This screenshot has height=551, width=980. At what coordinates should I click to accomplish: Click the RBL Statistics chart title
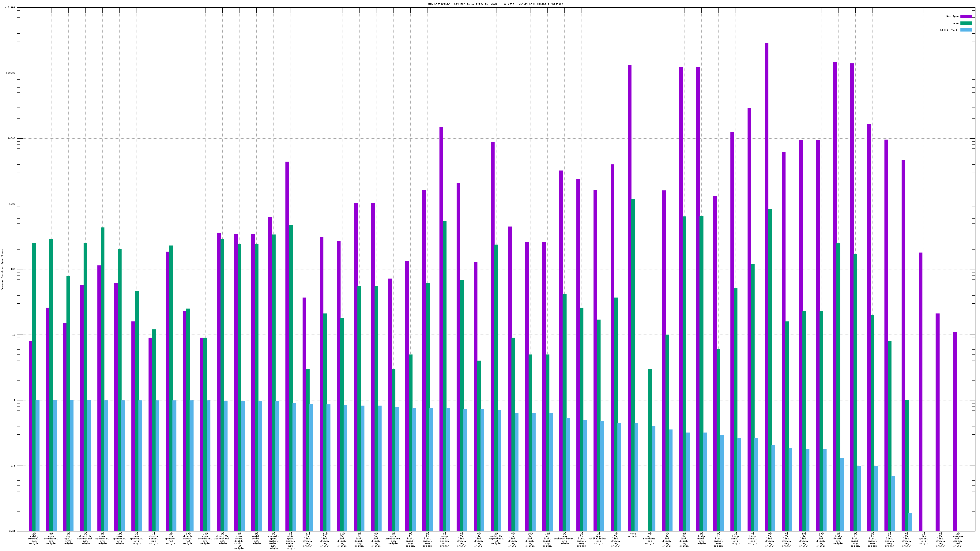click(495, 4)
